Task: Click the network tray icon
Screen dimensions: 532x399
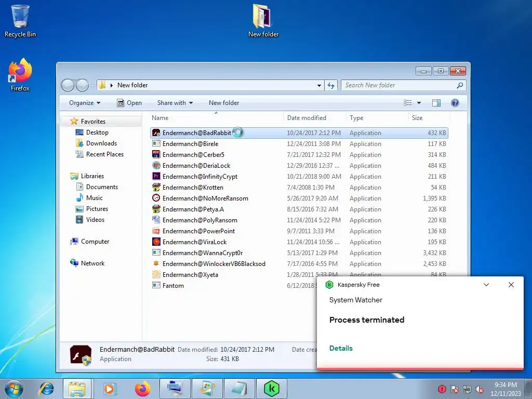Action: [x=467, y=389]
